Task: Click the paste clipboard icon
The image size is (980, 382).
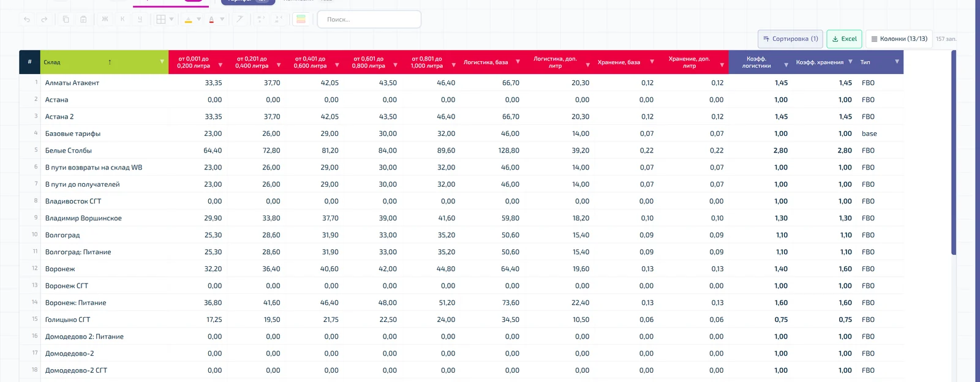Action: (x=83, y=20)
